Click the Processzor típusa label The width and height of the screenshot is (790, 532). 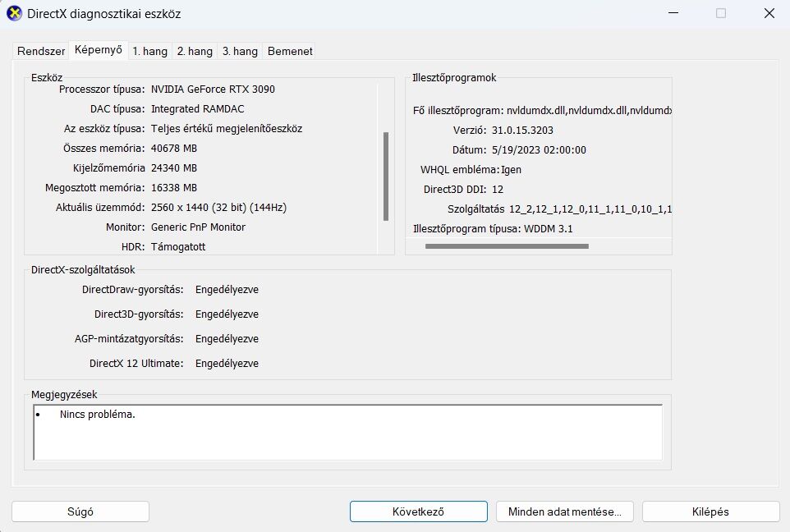102,89
